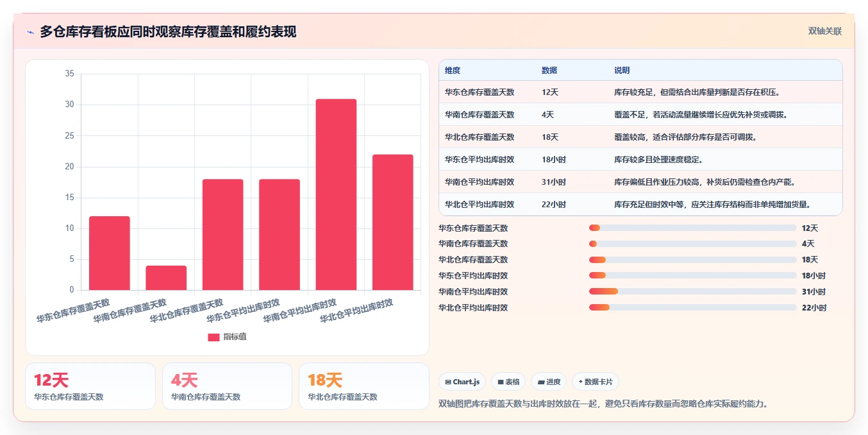Click the 华北仓平均出库时效 progress bar

(693, 307)
